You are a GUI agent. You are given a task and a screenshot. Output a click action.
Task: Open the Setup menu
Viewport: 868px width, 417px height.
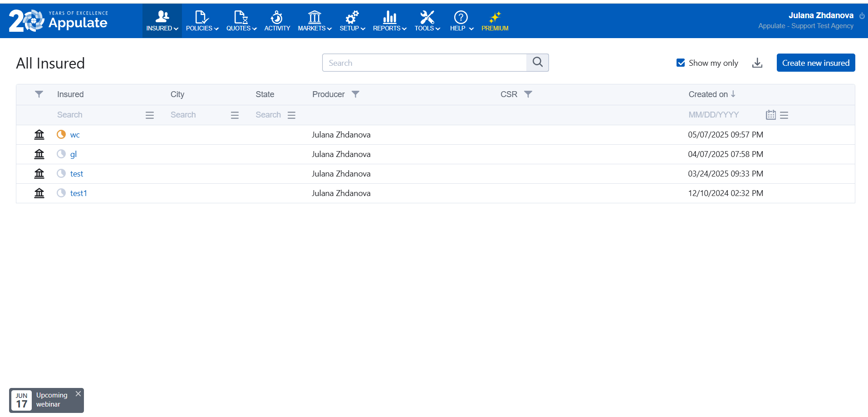click(352, 21)
